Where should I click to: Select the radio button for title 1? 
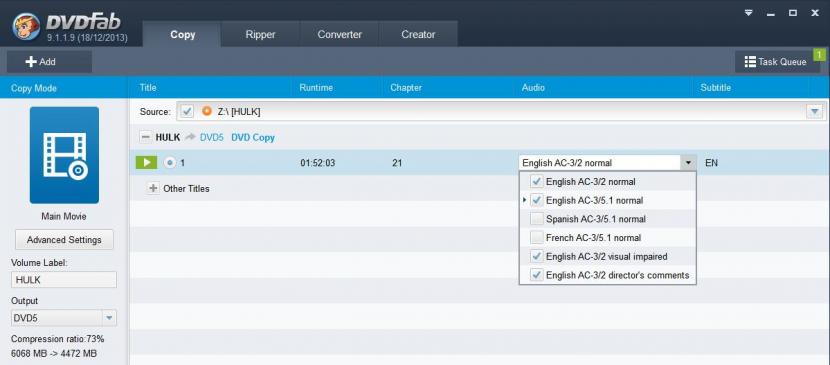[x=169, y=163]
